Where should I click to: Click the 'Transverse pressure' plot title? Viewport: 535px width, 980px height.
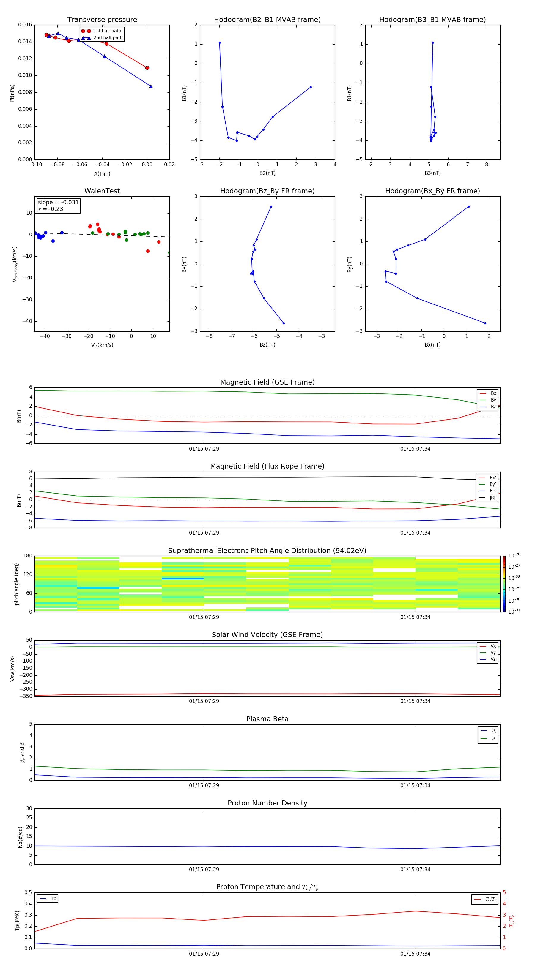point(102,20)
